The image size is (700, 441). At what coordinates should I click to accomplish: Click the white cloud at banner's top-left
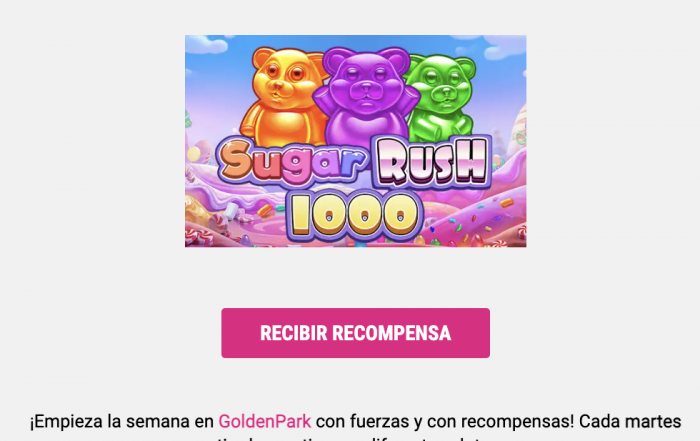click(x=205, y=44)
